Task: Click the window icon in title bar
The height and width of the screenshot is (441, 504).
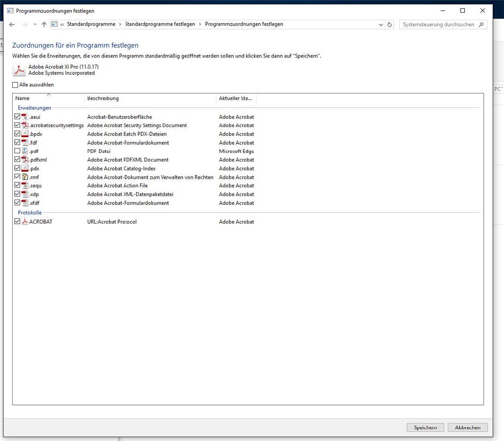Action: pyautogui.click(x=10, y=11)
